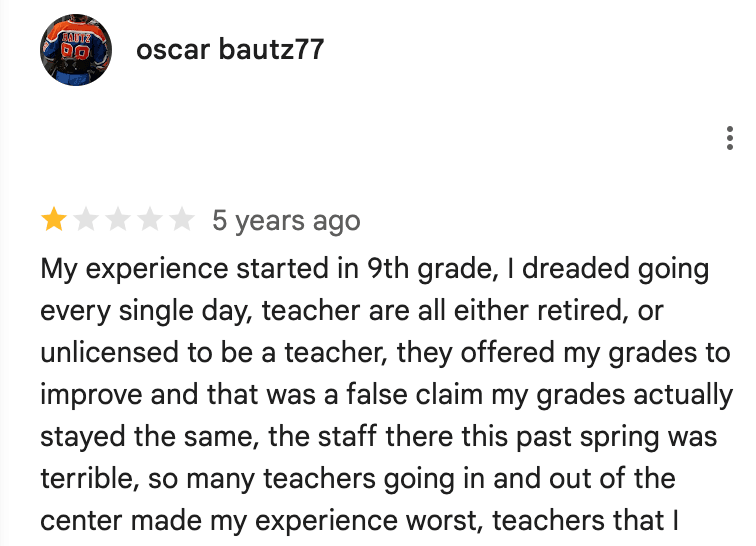Click the fourth gray rating star
Image resolution: width=756 pixels, height=546 pixels.
149,220
